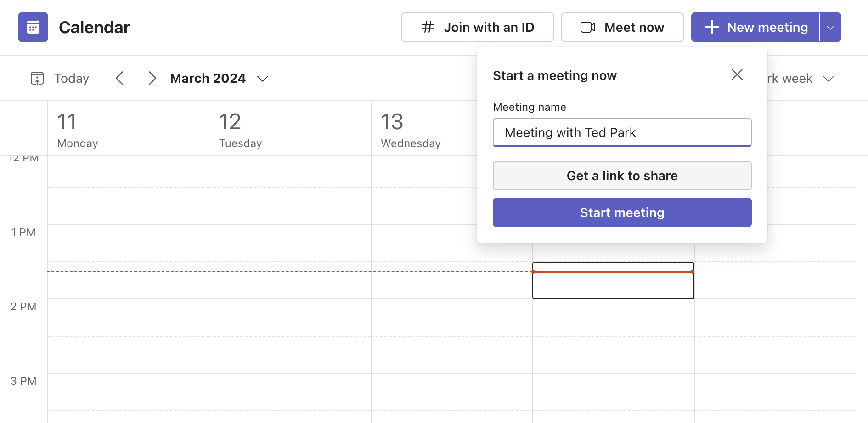Image resolution: width=868 pixels, height=423 pixels.
Task: Click the hash icon on Join with an ID
Action: tap(427, 27)
